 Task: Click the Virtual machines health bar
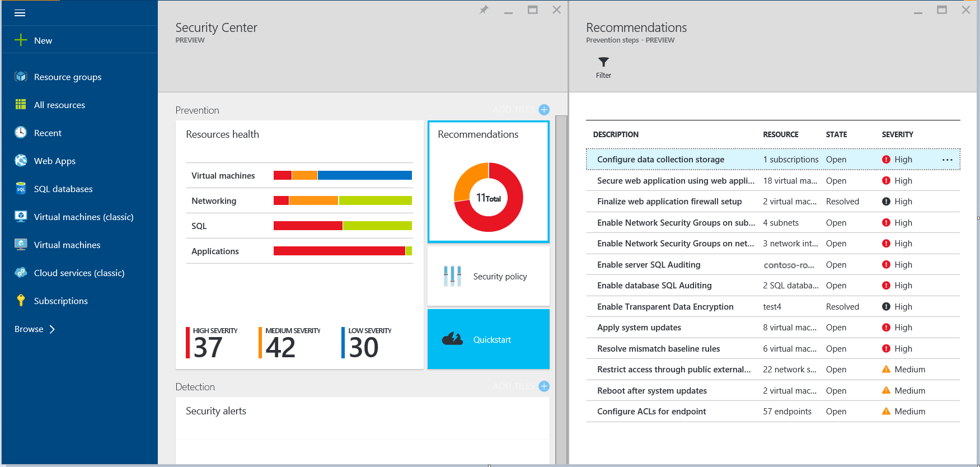coord(343,175)
